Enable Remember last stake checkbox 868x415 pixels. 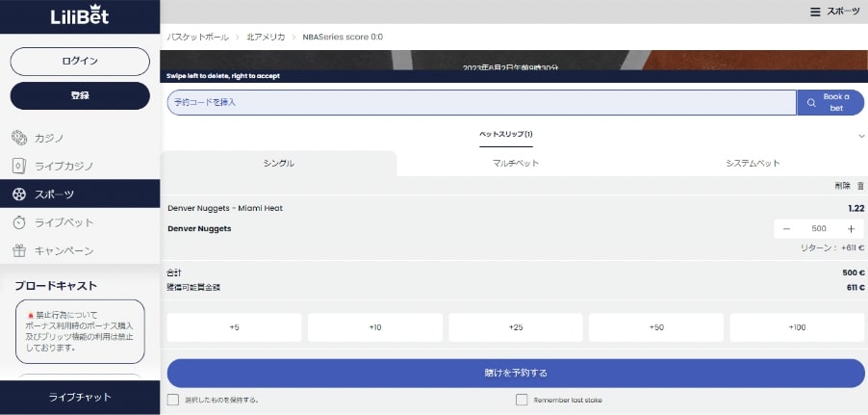point(522,400)
